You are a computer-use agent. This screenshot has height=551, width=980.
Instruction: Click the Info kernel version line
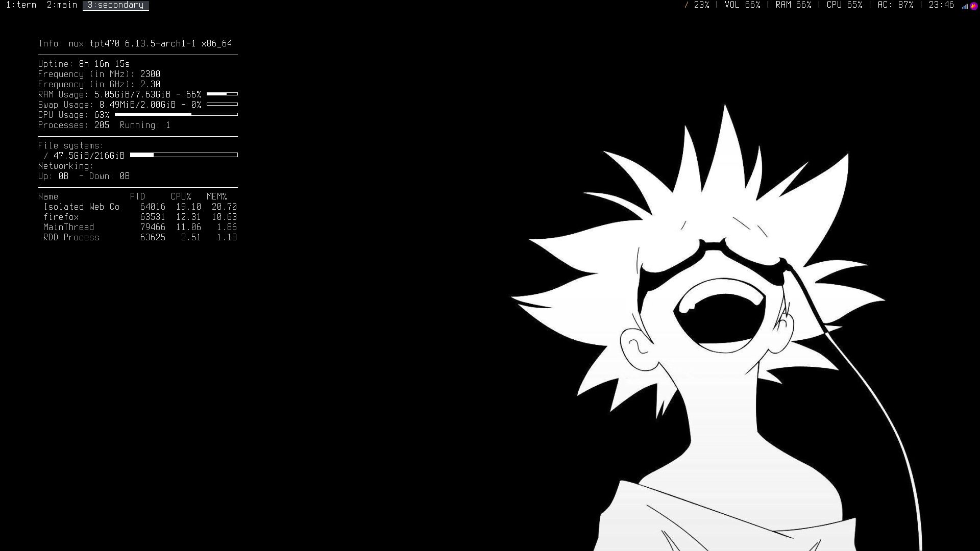click(x=135, y=43)
